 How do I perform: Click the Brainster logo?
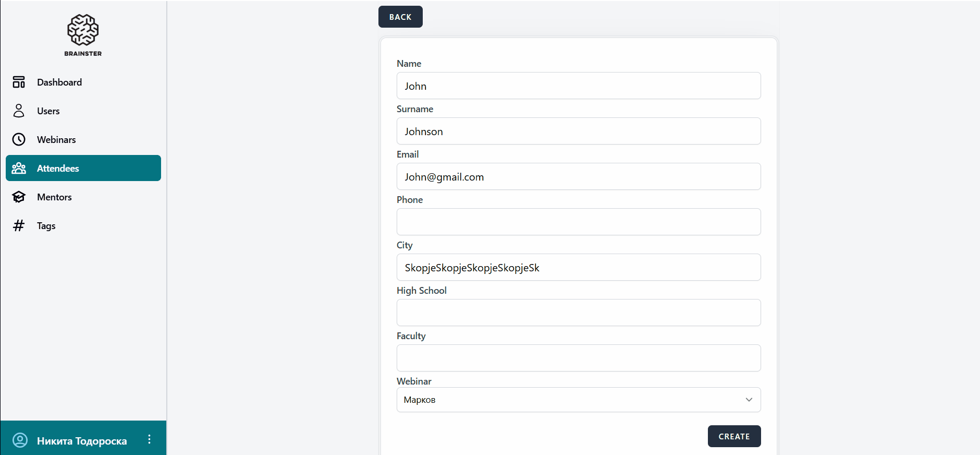83,35
